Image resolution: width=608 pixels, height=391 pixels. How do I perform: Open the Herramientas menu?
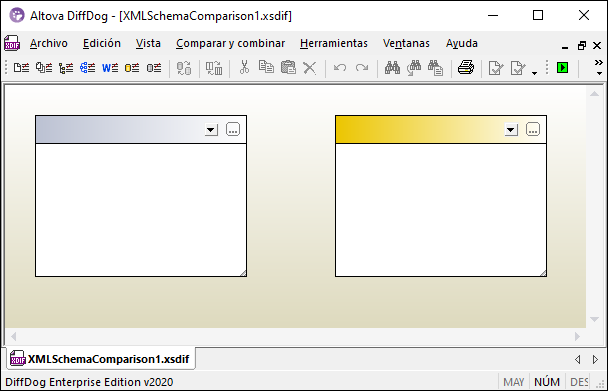click(334, 43)
